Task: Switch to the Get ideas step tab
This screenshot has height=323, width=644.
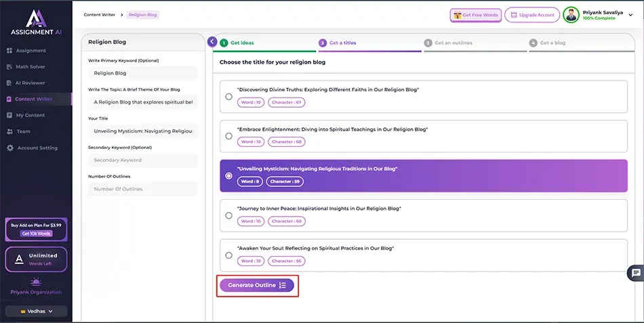Action: pos(242,43)
